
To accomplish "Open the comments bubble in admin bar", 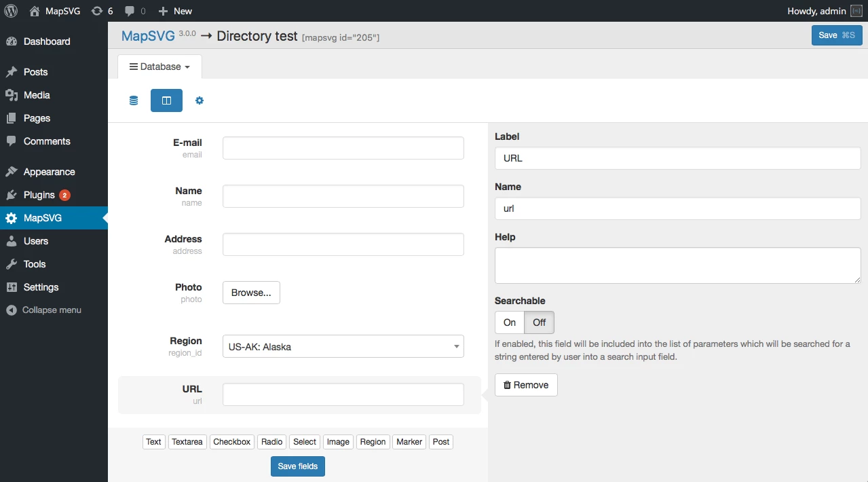I will [x=135, y=11].
